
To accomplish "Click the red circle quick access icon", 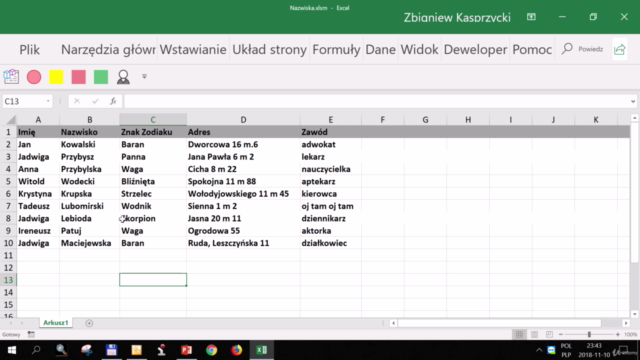I will 34,77.
